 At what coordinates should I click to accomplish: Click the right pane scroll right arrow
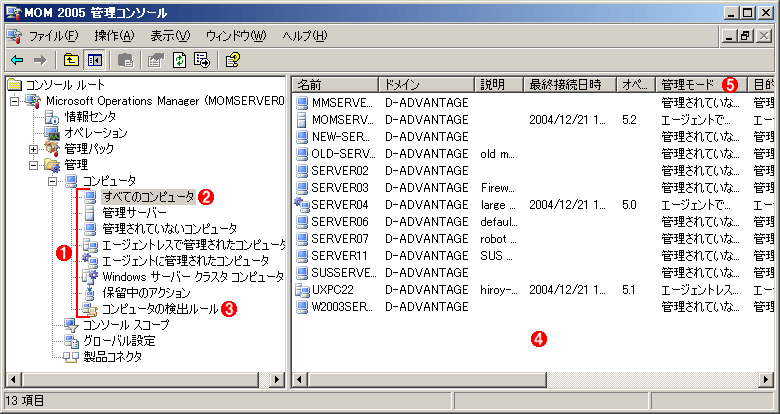(x=767, y=380)
